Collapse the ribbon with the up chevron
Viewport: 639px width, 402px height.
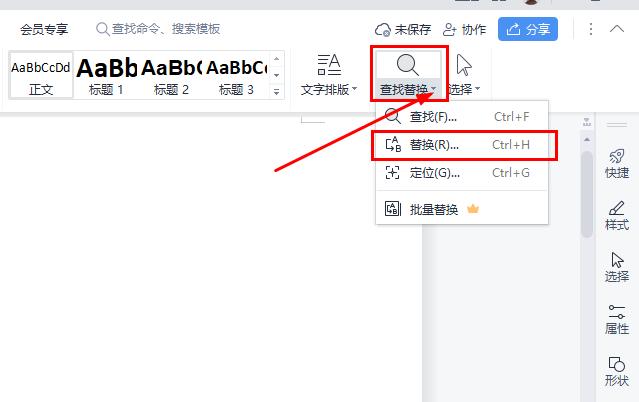click(x=617, y=29)
